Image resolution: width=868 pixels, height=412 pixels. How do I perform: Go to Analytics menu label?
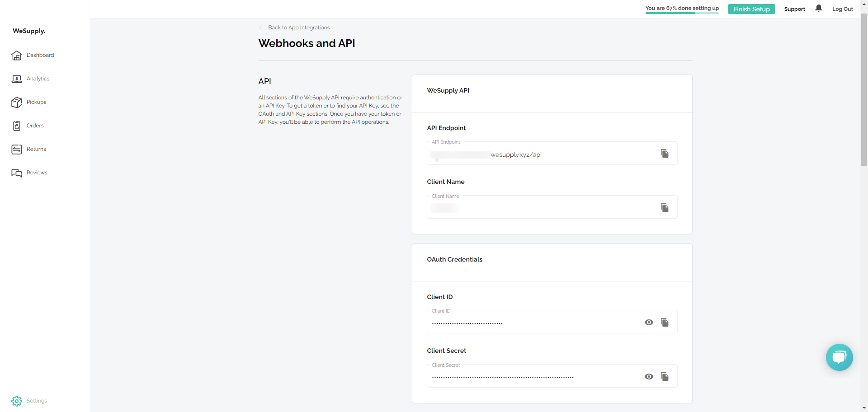click(38, 79)
